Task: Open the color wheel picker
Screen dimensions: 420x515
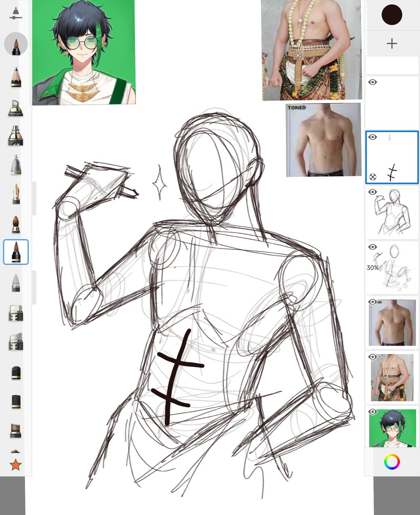Action: click(x=392, y=462)
